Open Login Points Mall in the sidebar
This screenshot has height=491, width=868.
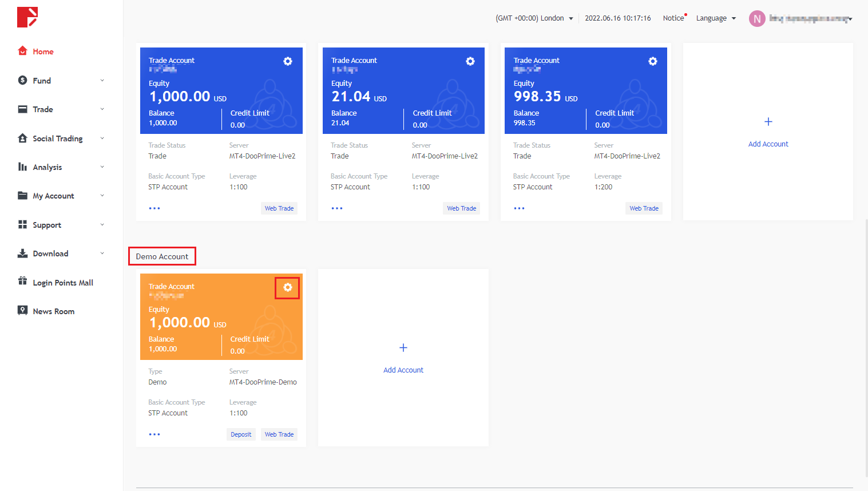pyautogui.click(x=62, y=283)
